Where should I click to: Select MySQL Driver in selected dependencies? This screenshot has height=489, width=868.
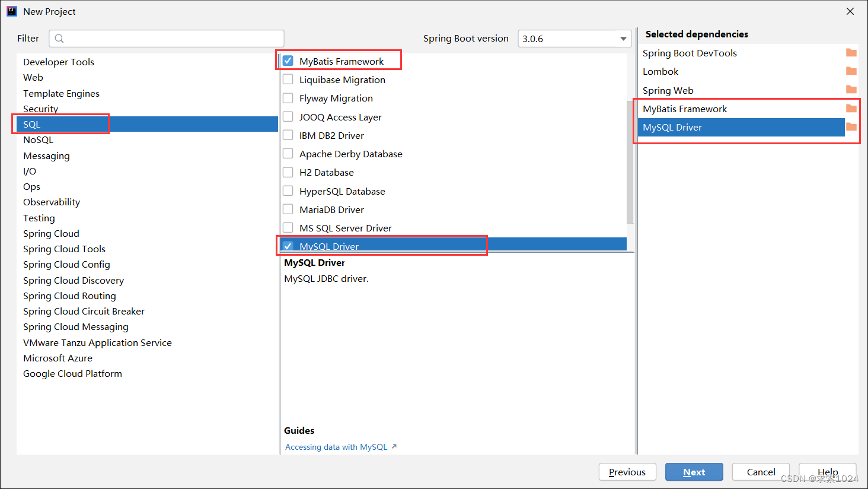(741, 127)
